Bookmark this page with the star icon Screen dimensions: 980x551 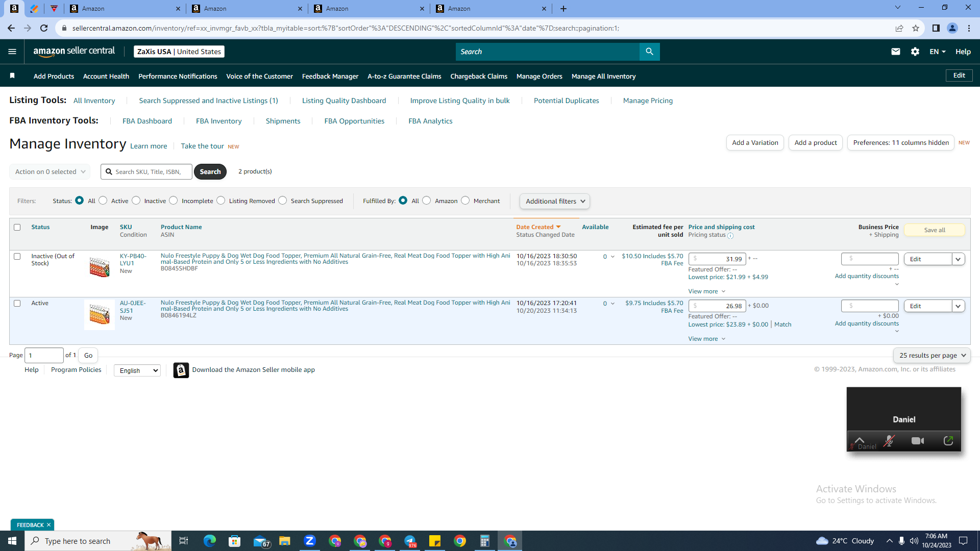click(916, 28)
